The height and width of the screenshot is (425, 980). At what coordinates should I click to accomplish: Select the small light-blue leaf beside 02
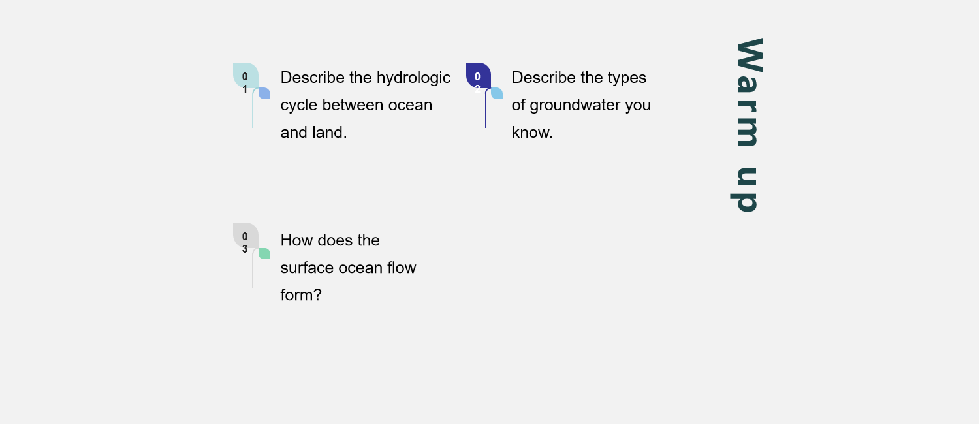tap(497, 93)
